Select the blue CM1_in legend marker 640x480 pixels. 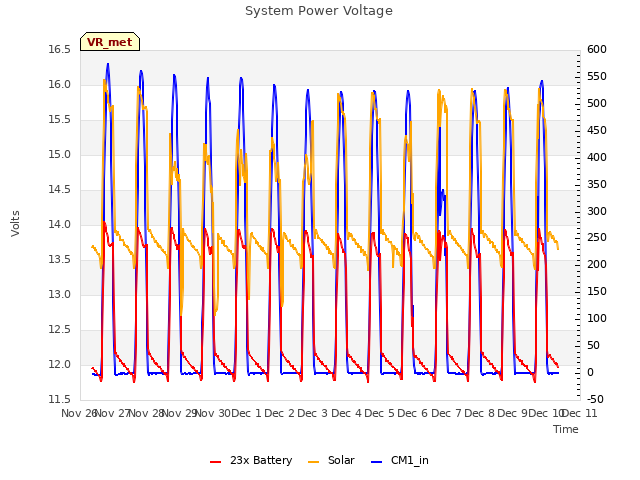click(376, 462)
